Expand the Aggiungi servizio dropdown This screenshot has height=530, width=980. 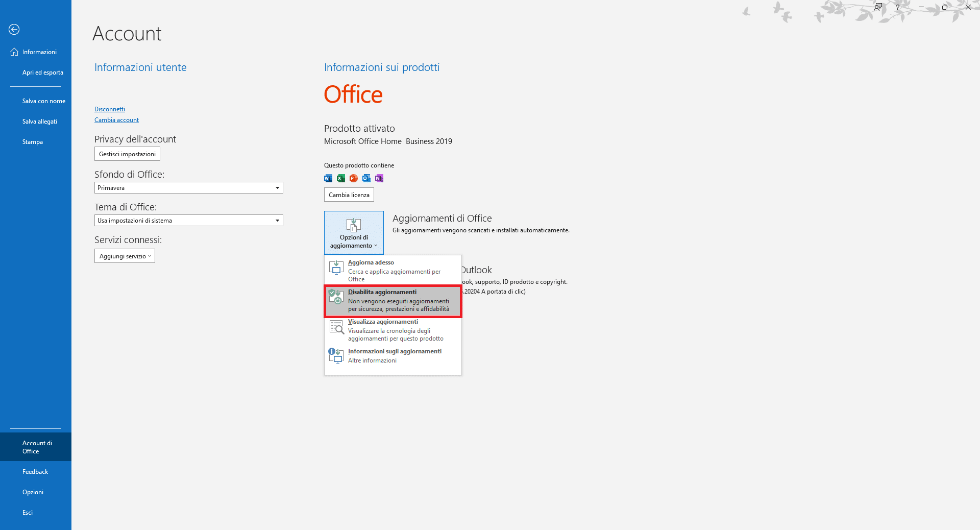125,256
